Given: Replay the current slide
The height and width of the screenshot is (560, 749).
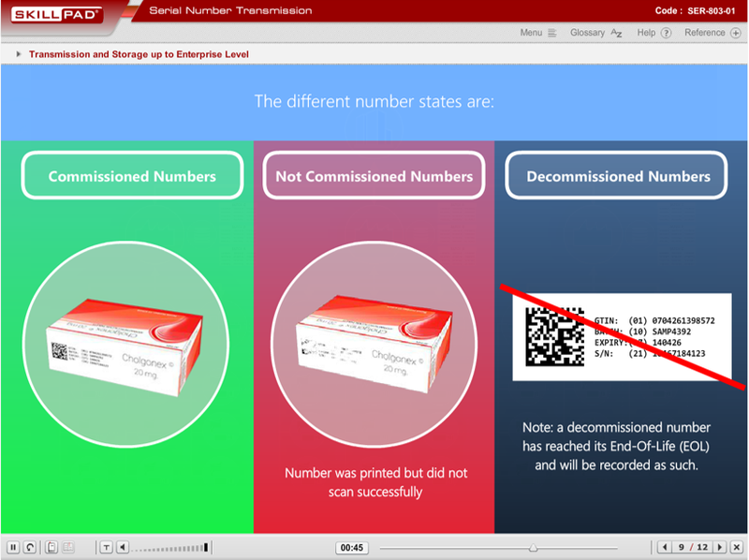Looking at the screenshot, I should click(30, 547).
